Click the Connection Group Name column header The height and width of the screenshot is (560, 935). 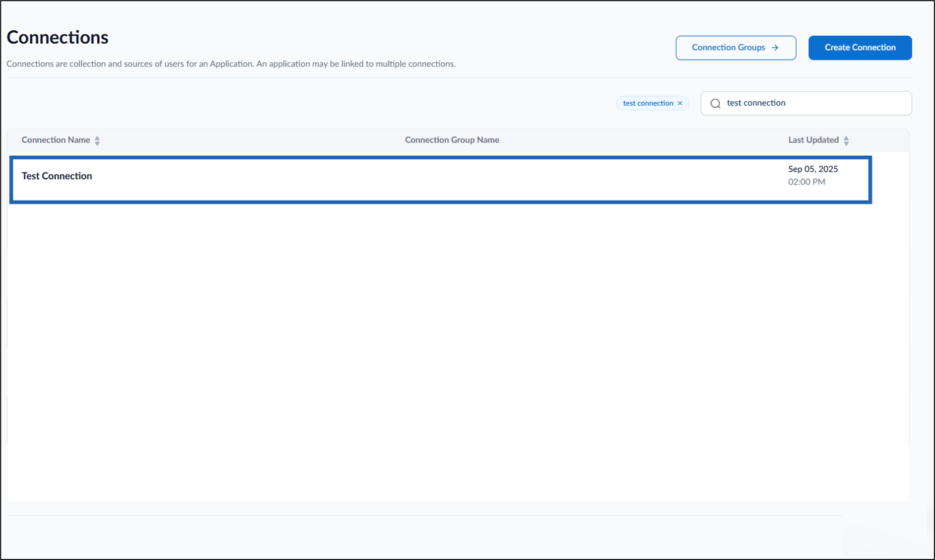click(452, 140)
